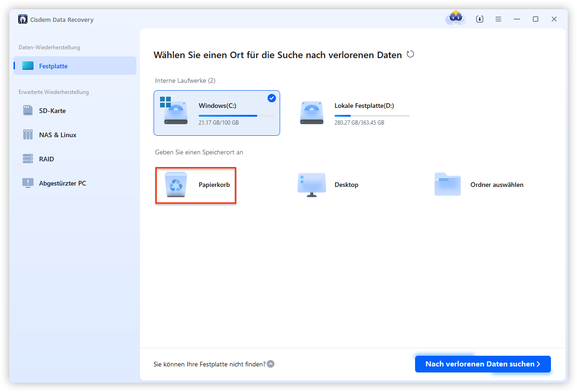
Task: Click the Windows(C:) drive icon
Action: pyautogui.click(x=175, y=111)
